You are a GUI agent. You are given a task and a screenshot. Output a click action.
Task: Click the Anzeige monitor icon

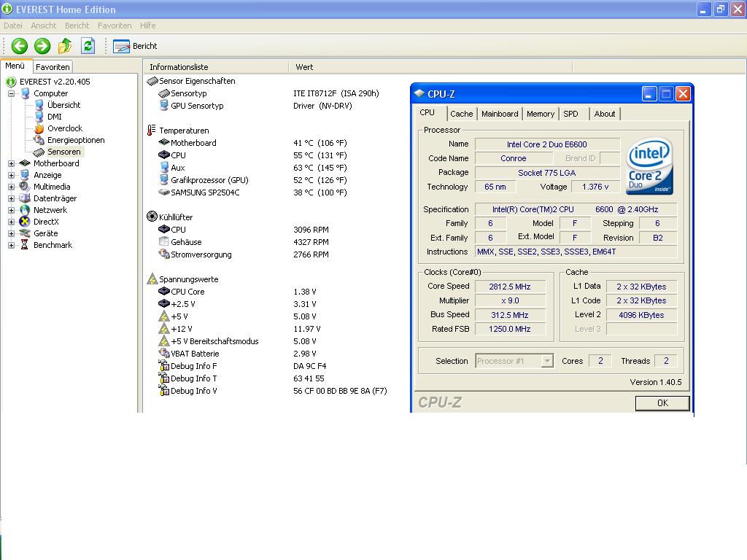tap(26, 175)
